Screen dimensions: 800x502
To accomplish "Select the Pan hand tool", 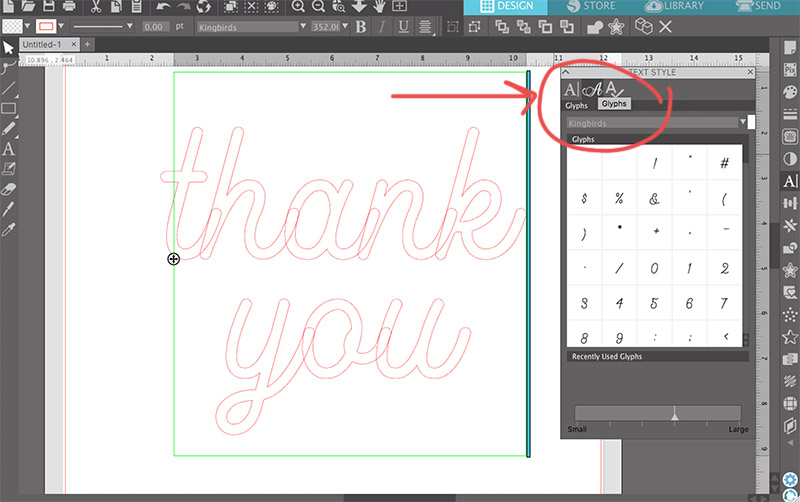I will pos(379,6).
